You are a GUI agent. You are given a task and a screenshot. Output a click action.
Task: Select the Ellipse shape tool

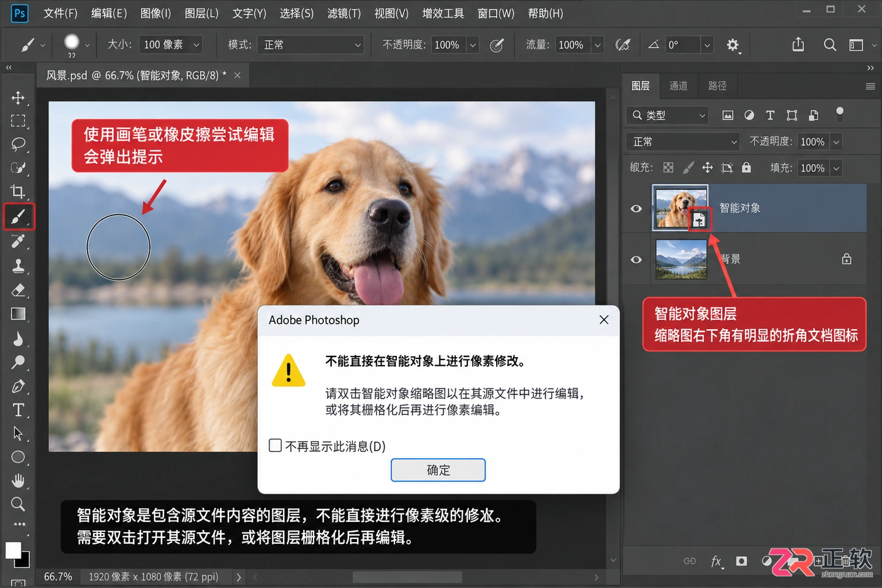(18, 457)
